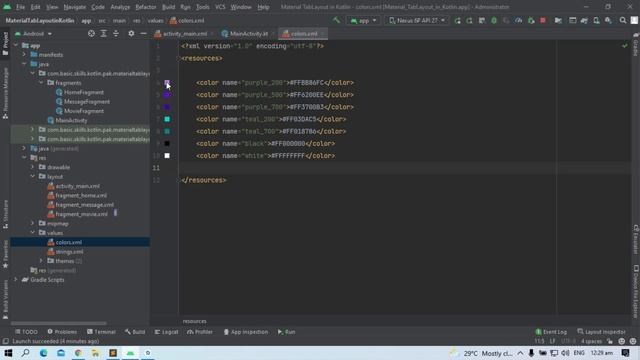Toggle the Resource Manager side tab
640x360 pixels.
pyautogui.click(x=5, y=94)
